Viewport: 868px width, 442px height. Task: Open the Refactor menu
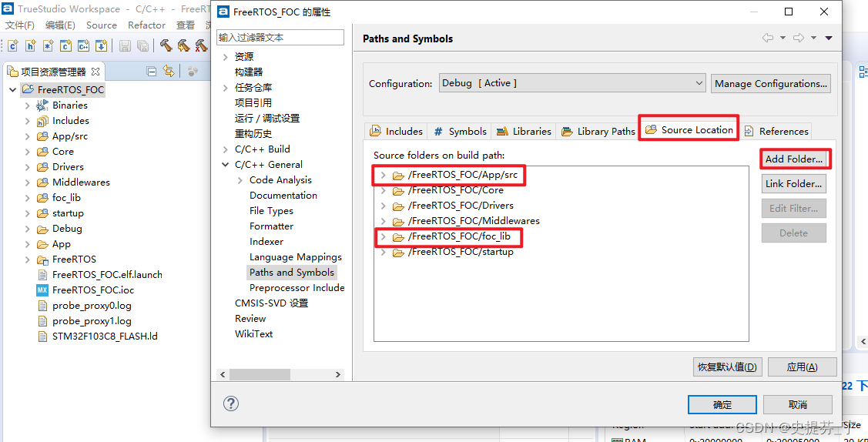[x=146, y=25]
